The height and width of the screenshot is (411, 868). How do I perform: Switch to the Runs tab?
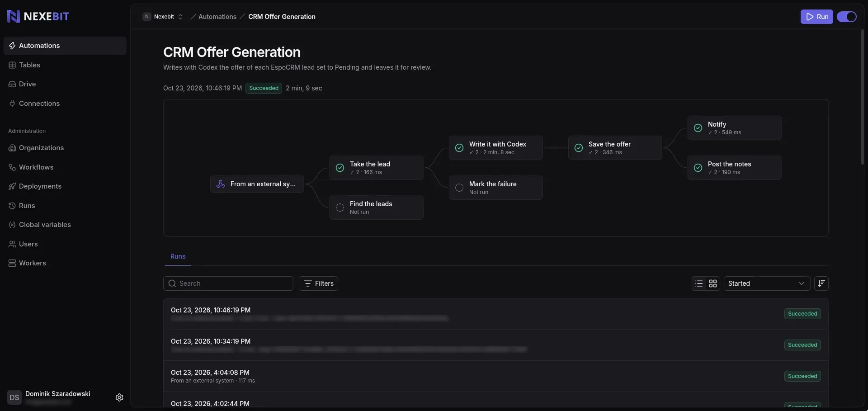(x=178, y=256)
